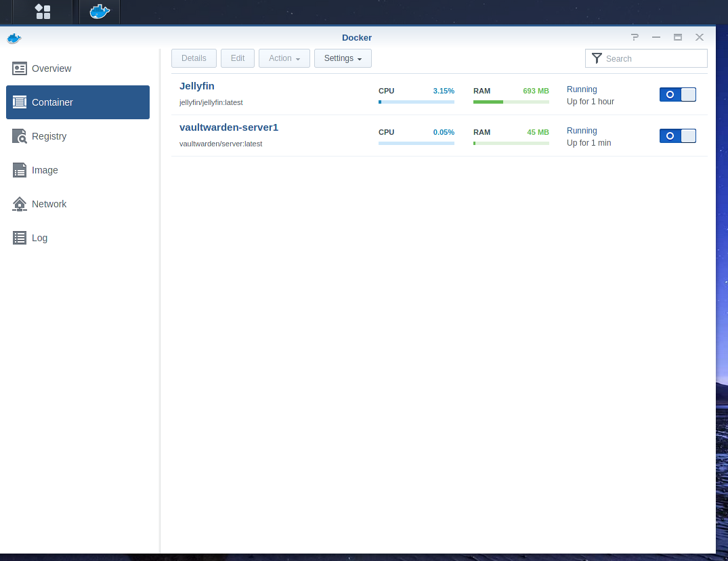Click the Docker whale logo in title bar
The height and width of the screenshot is (561, 728).
[x=14, y=38]
